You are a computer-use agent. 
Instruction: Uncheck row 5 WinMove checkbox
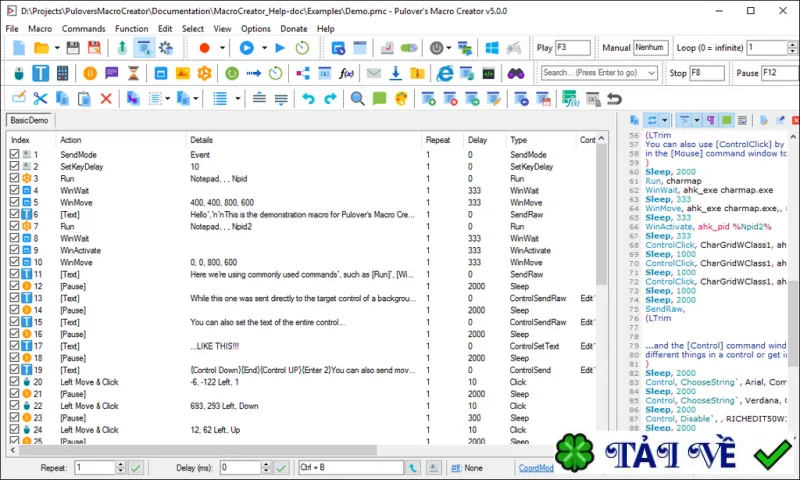(x=14, y=201)
